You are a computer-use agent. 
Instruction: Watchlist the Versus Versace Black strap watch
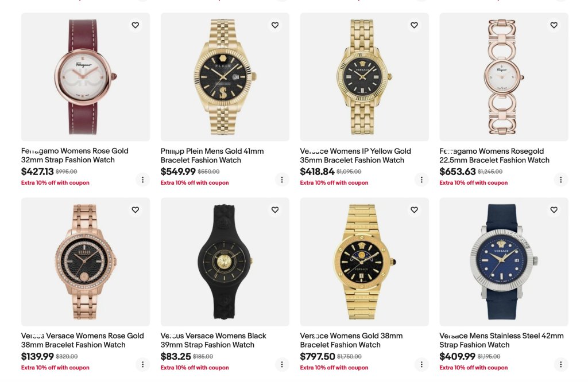(x=275, y=210)
